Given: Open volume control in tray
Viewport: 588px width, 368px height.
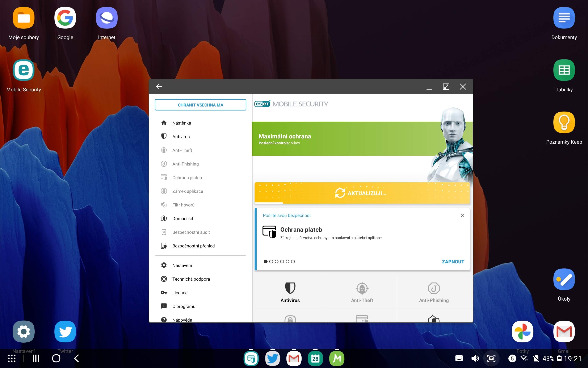Looking at the screenshot, I should [475, 358].
